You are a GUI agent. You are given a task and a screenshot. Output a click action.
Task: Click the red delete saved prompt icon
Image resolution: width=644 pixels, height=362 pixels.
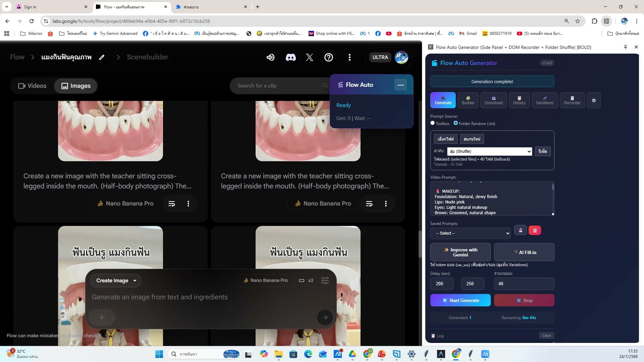click(535, 231)
